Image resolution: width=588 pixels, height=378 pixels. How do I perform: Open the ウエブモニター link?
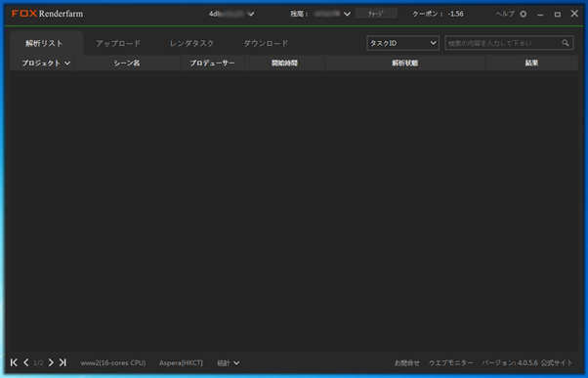pyautogui.click(x=450, y=362)
